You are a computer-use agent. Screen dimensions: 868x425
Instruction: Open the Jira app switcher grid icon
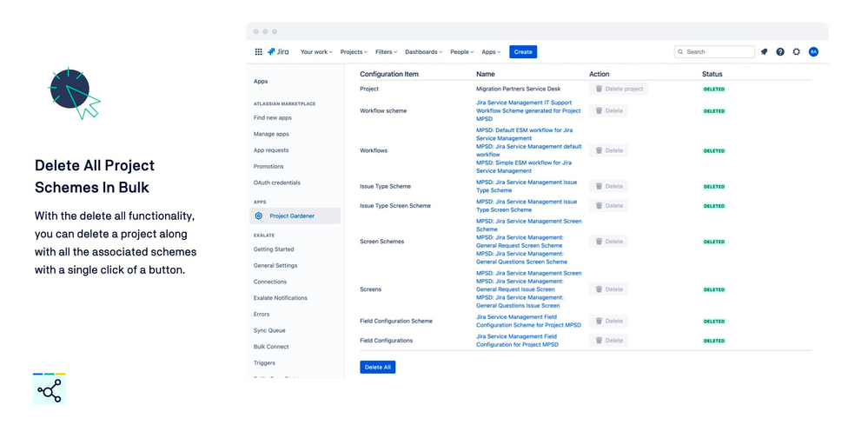[258, 52]
